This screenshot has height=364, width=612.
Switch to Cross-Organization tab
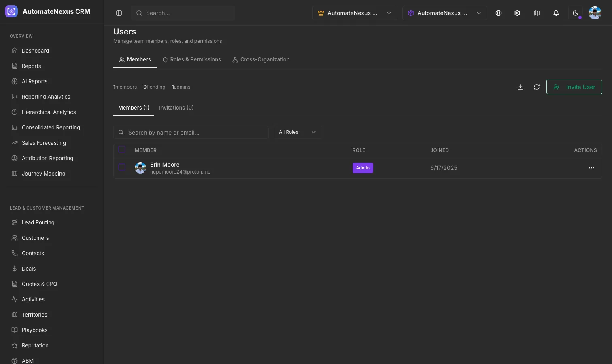[261, 59]
